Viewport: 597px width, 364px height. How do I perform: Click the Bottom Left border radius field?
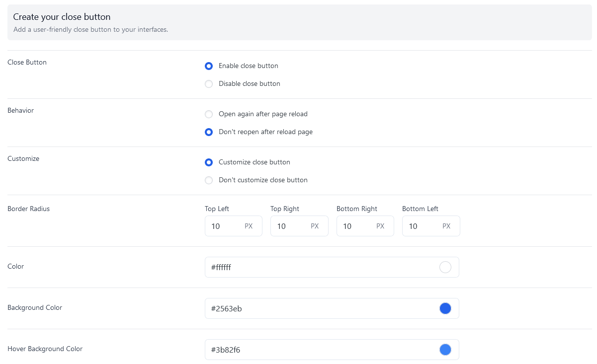click(431, 226)
